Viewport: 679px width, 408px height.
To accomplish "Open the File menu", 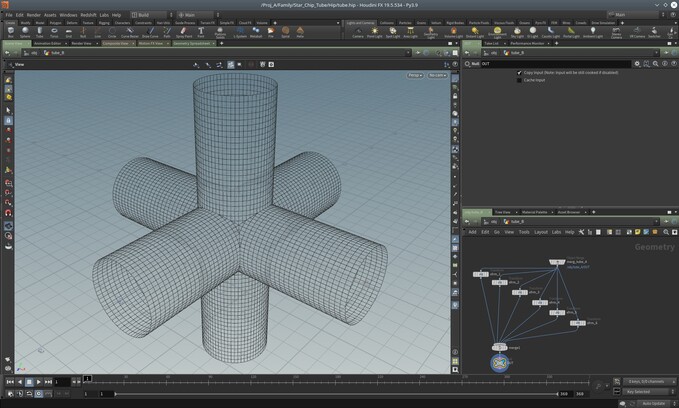I will pos(9,15).
